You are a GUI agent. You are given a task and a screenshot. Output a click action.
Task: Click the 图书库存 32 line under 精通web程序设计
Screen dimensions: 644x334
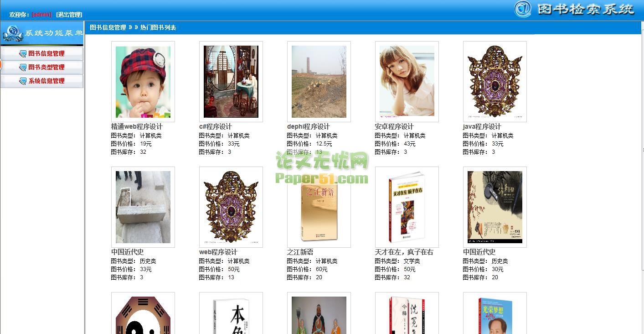click(129, 152)
